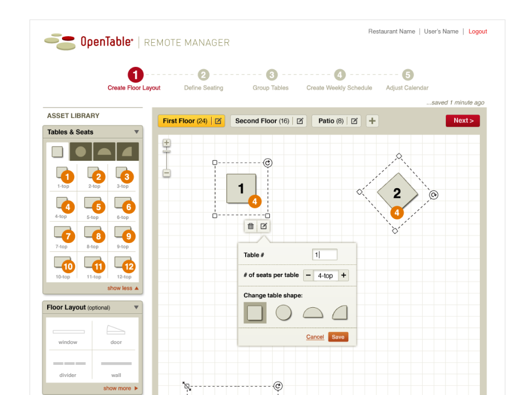532x395 pixels.
Task: Increase seats per table with plus
Action: pyautogui.click(x=343, y=275)
